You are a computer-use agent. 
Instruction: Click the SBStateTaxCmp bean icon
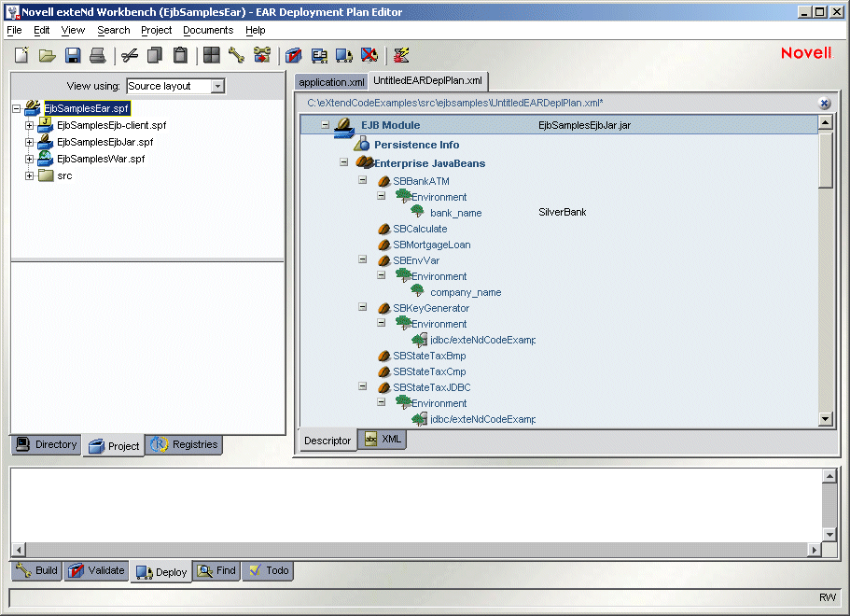coord(384,371)
